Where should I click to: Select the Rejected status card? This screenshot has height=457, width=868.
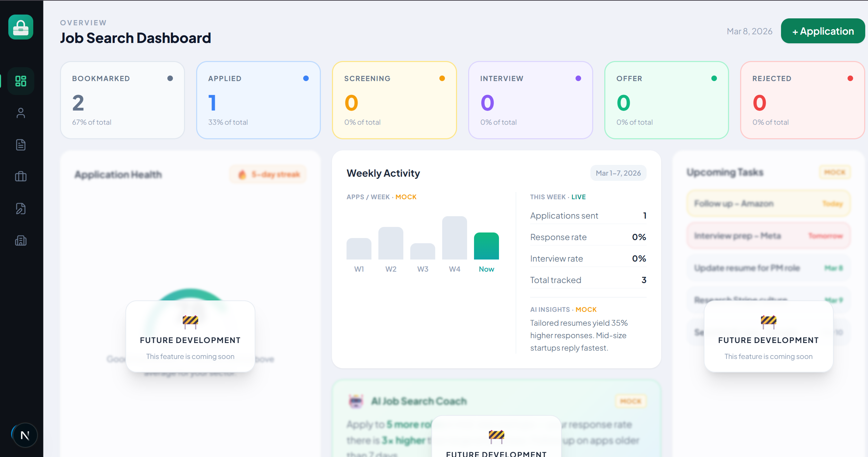pyautogui.click(x=802, y=100)
